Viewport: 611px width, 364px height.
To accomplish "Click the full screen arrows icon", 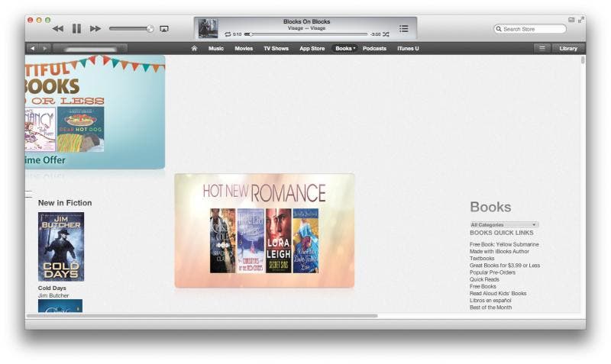I will [x=581, y=20].
